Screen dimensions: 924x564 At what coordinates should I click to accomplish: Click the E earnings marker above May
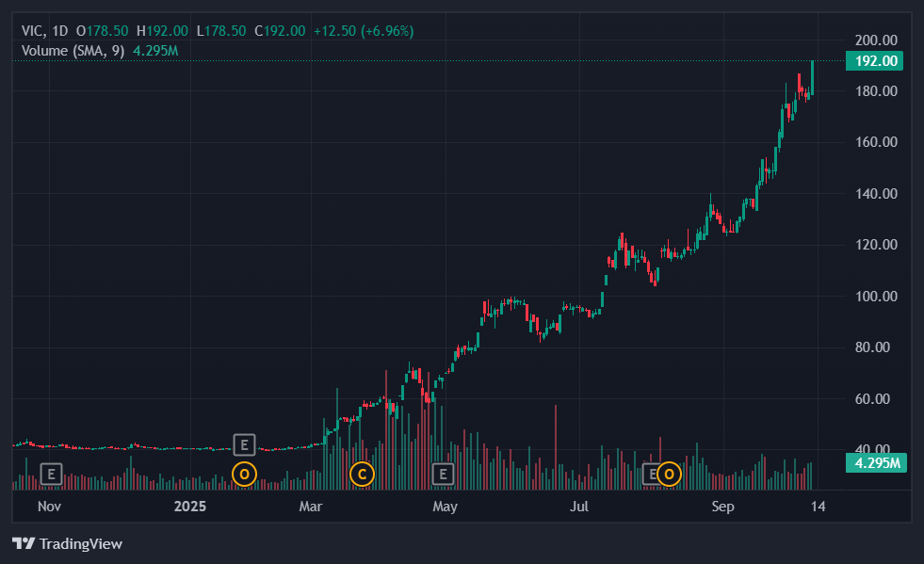442,473
